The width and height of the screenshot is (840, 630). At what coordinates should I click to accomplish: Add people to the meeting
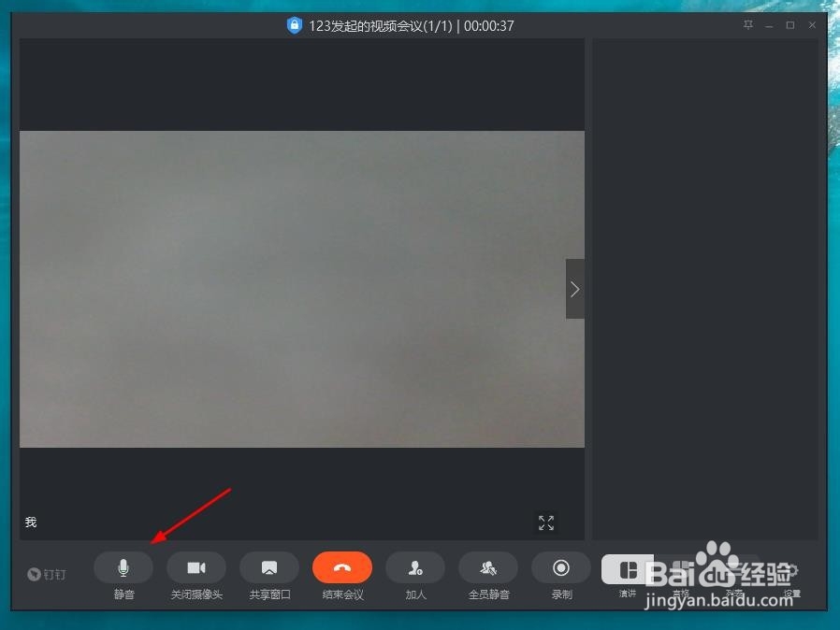414,567
